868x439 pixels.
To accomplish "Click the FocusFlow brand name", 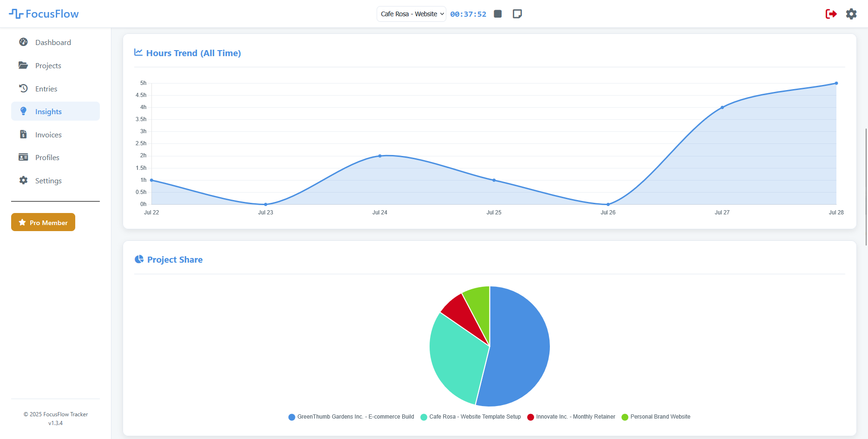I will (52, 14).
